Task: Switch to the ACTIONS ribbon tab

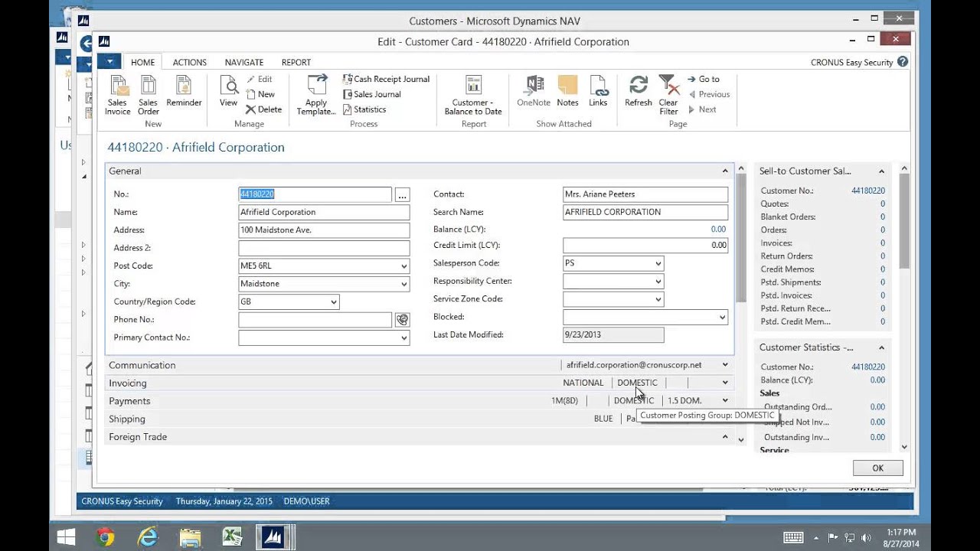Action: [189, 62]
